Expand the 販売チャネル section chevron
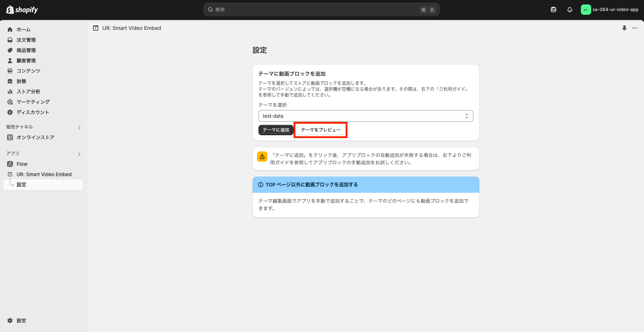 (x=79, y=128)
